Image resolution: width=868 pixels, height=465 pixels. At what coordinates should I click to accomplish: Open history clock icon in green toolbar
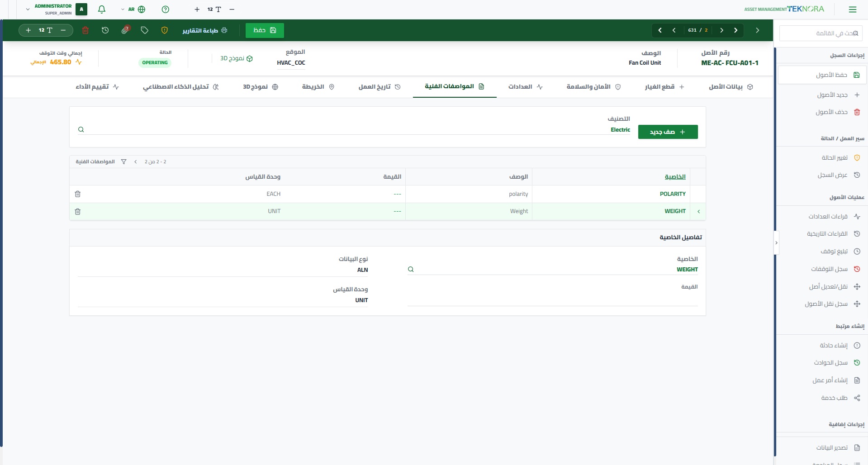point(105,30)
